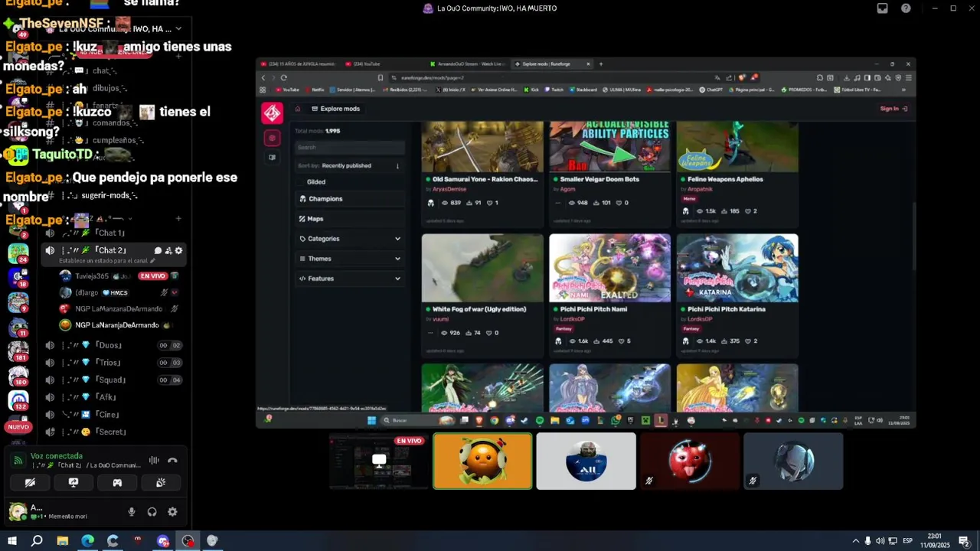Open Chat 2 text chat icon
The width and height of the screenshot is (980, 551).
[x=158, y=251]
